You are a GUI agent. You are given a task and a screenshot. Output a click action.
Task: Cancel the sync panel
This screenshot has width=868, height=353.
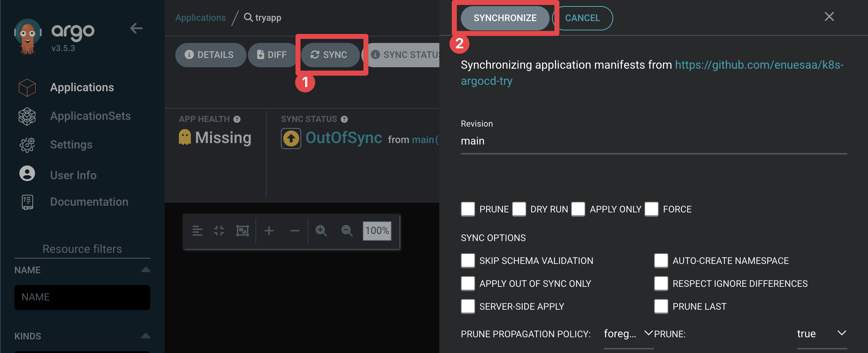pyautogui.click(x=582, y=18)
